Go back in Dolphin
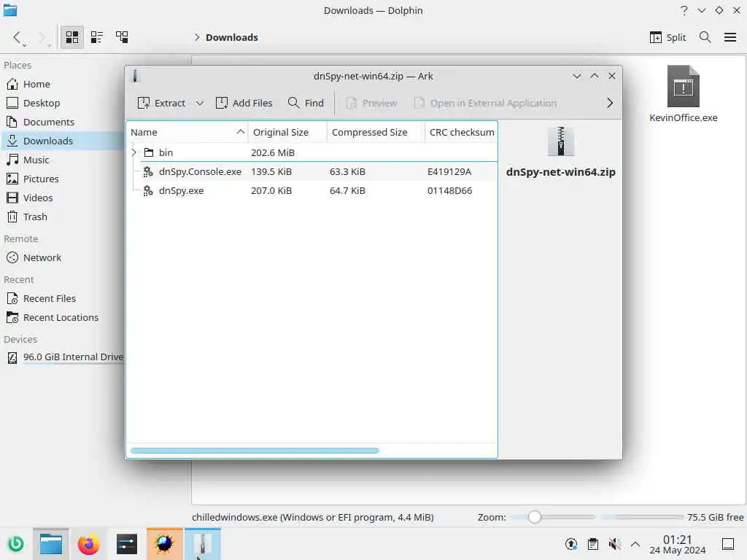 (18, 37)
